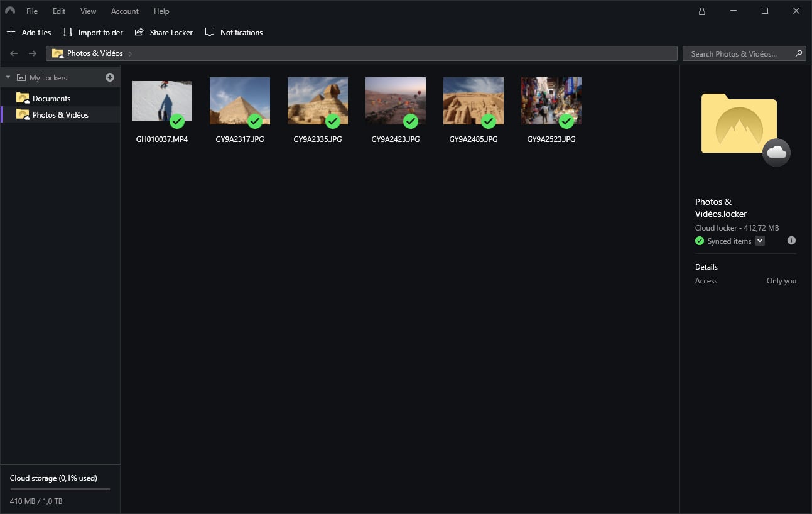Click the folder icon in the address bar
Image resolution: width=812 pixels, height=514 pixels.
pyautogui.click(x=58, y=53)
